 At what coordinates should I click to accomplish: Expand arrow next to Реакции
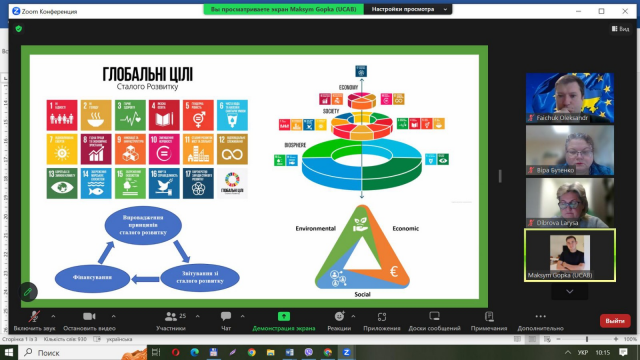[353, 316]
